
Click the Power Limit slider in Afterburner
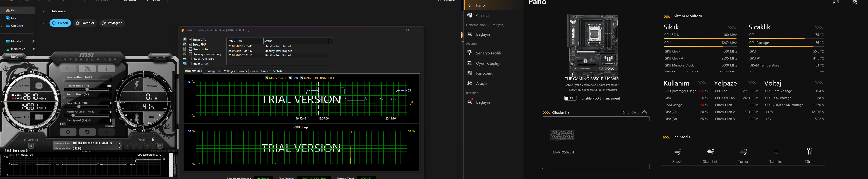click(87, 90)
